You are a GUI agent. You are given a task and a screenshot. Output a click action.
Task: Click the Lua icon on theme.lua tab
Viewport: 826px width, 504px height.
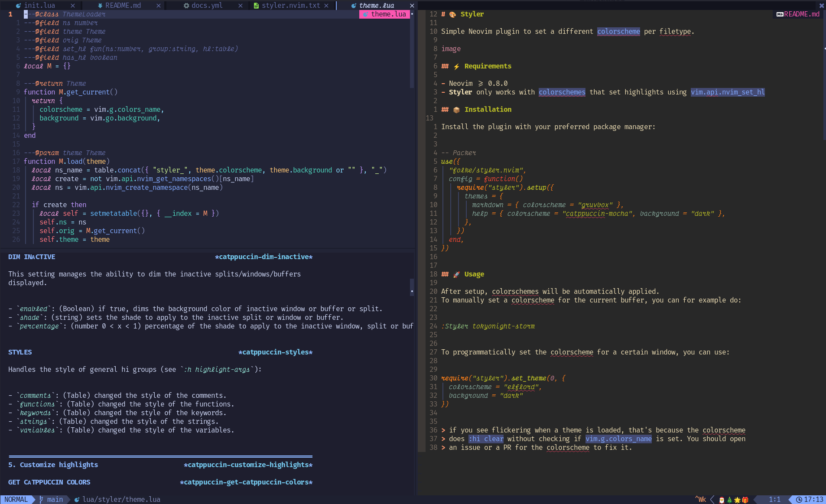(x=354, y=6)
